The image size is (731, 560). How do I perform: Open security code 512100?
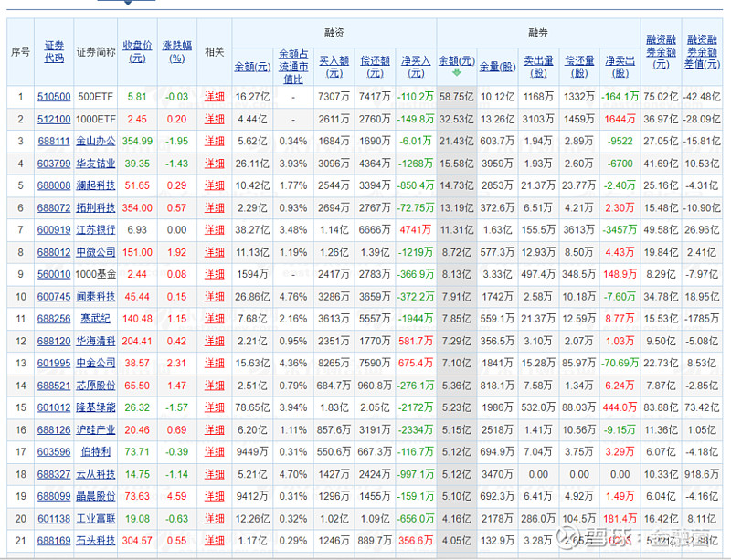pyautogui.click(x=54, y=120)
